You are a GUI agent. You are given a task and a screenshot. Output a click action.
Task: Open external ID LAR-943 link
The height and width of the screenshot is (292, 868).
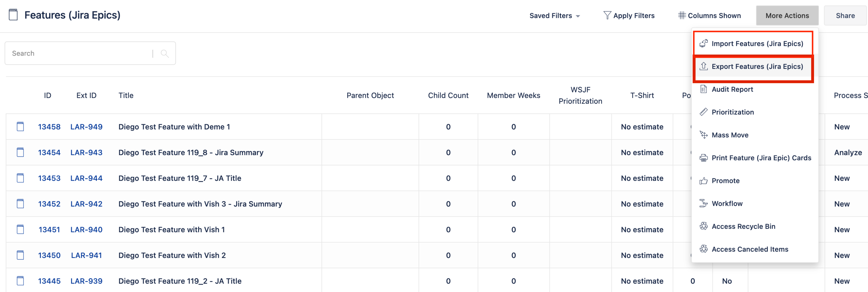coord(86,152)
